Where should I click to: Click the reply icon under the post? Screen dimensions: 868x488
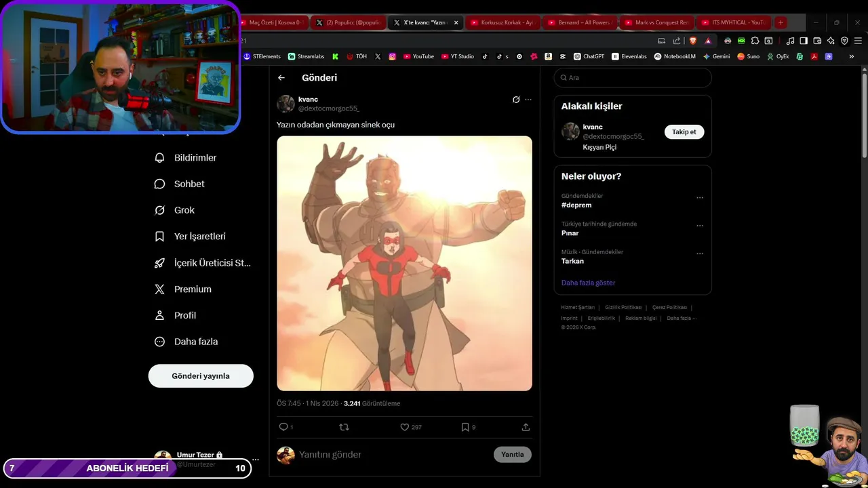coord(283,427)
